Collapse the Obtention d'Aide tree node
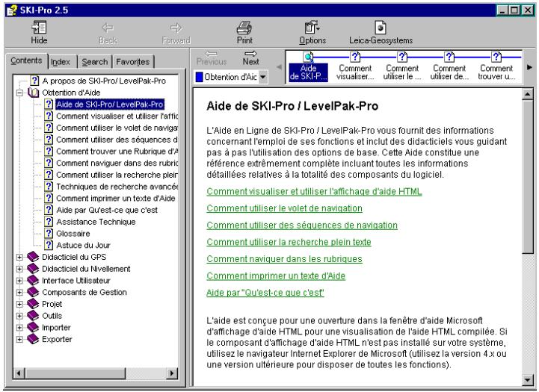This screenshot has width=539, height=392. click(19, 93)
